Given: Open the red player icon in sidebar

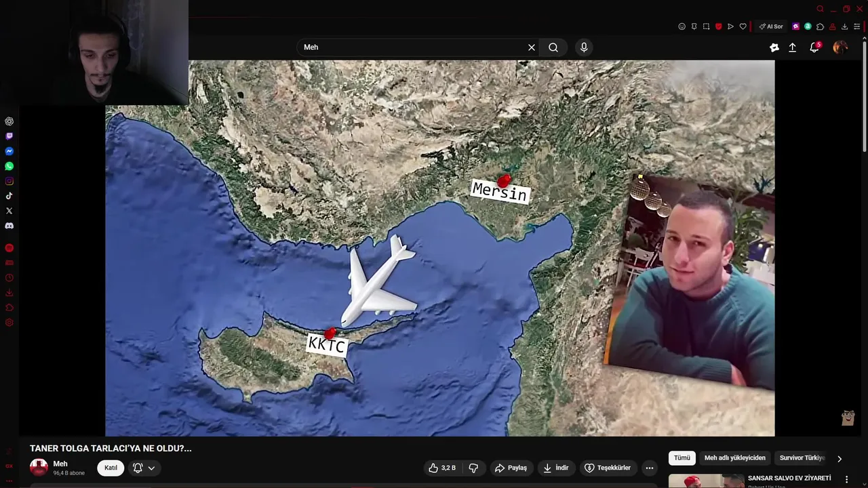Looking at the screenshot, I should click(x=9, y=248).
